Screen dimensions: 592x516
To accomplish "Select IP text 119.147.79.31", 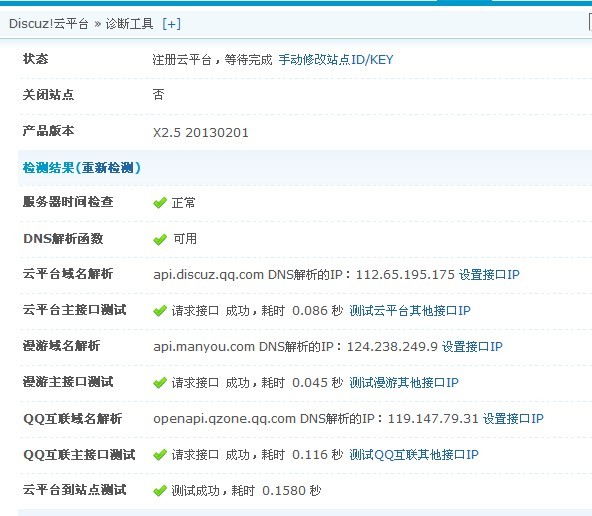I will (433, 419).
